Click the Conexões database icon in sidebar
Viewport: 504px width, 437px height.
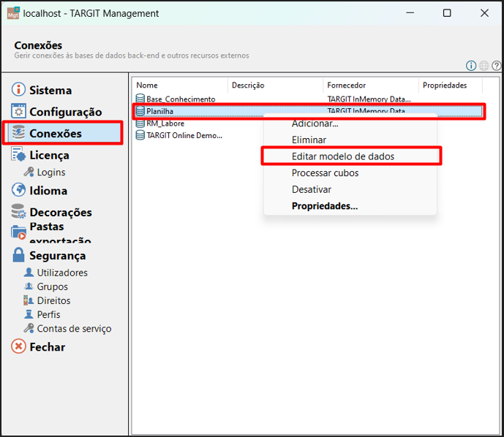click(x=18, y=132)
